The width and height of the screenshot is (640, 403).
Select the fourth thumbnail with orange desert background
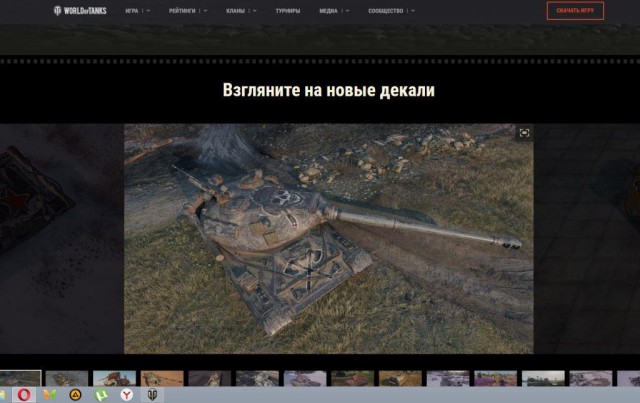pyautogui.click(x=162, y=378)
